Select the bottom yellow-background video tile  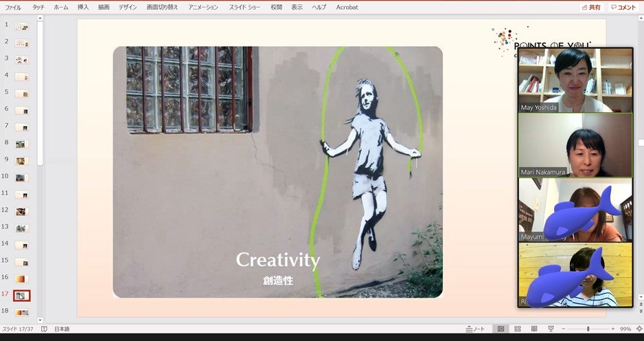coord(575,275)
